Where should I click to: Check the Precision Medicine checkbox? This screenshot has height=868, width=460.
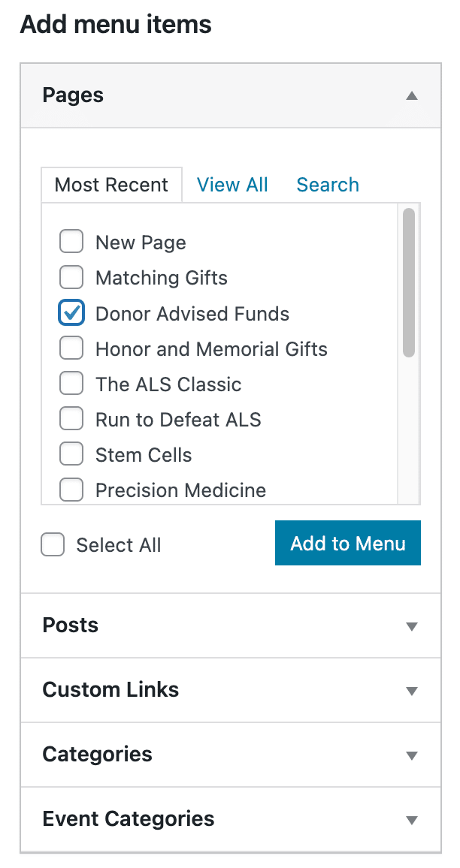pyautogui.click(x=71, y=490)
